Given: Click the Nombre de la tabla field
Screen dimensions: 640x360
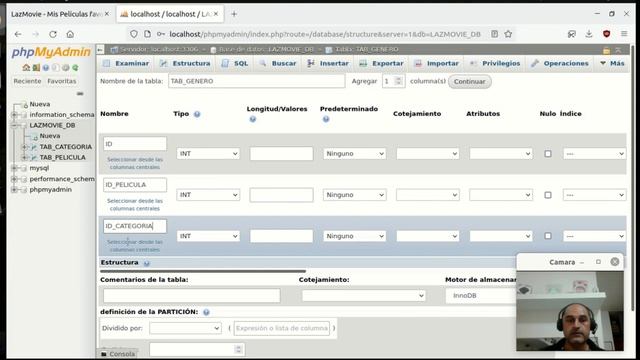Looking at the screenshot, I should click(x=256, y=81).
